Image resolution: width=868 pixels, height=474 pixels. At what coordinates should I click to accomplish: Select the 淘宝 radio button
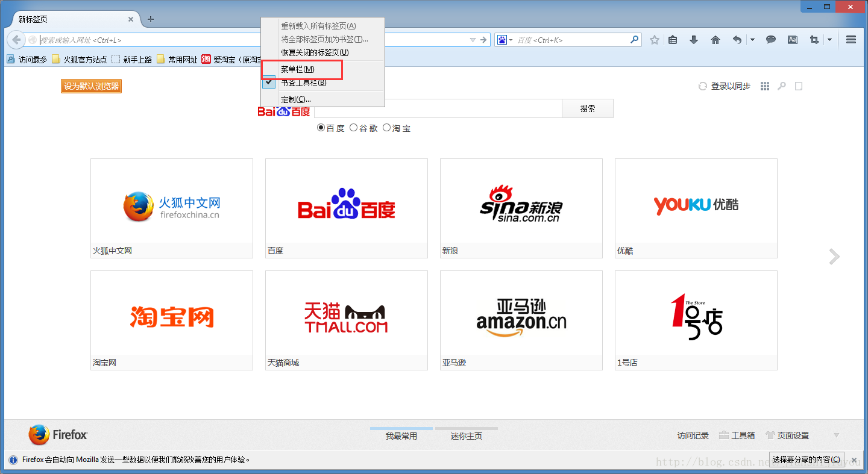tap(387, 128)
